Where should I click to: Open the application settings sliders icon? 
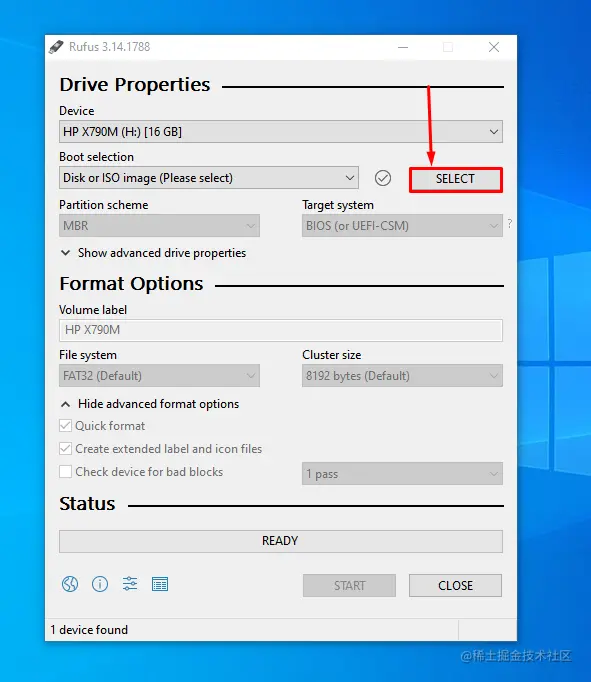(x=130, y=584)
